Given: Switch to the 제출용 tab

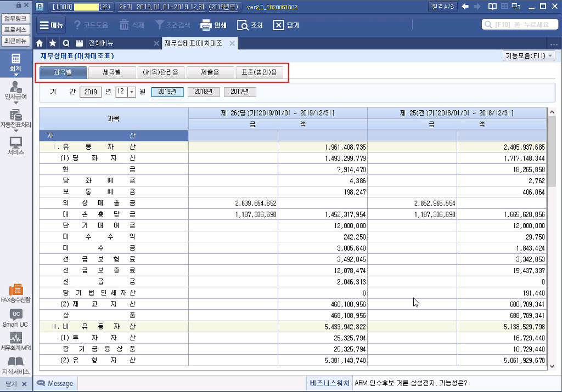Looking at the screenshot, I should (210, 72).
